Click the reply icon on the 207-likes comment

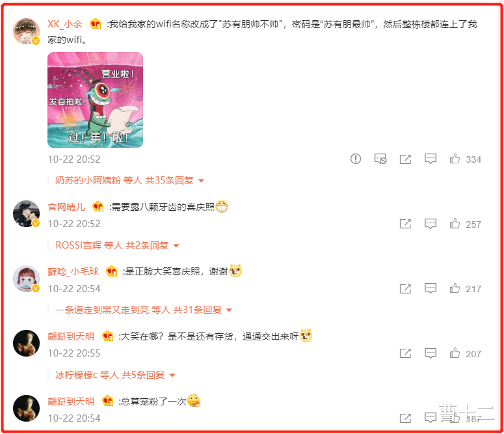[431, 353]
